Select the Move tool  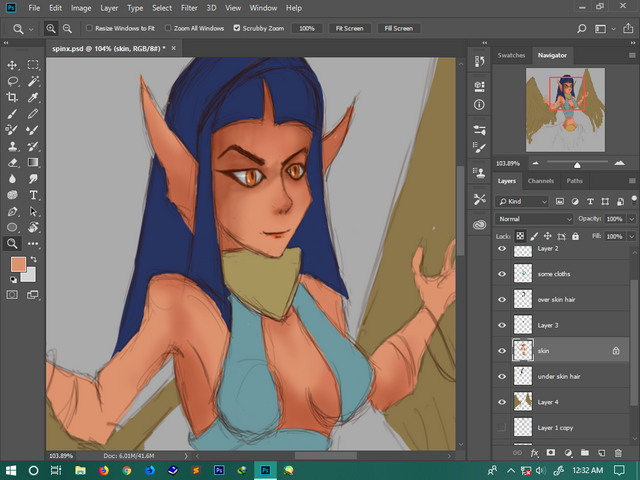[x=12, y=65]
